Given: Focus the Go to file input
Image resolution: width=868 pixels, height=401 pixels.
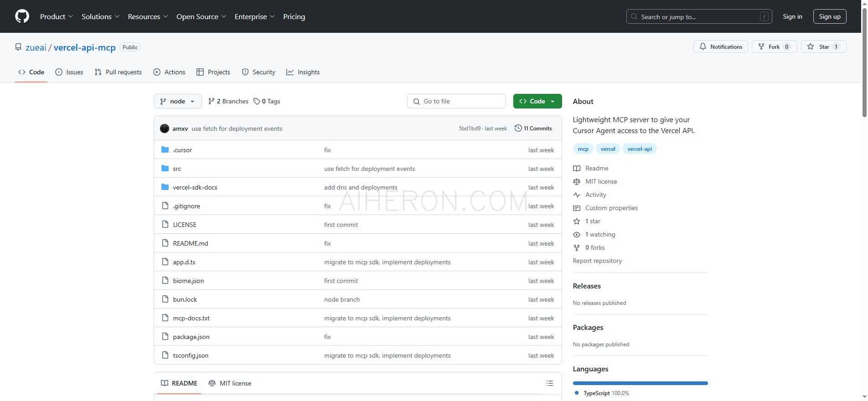Looking at the screenshot, I should tap(456, 101).
